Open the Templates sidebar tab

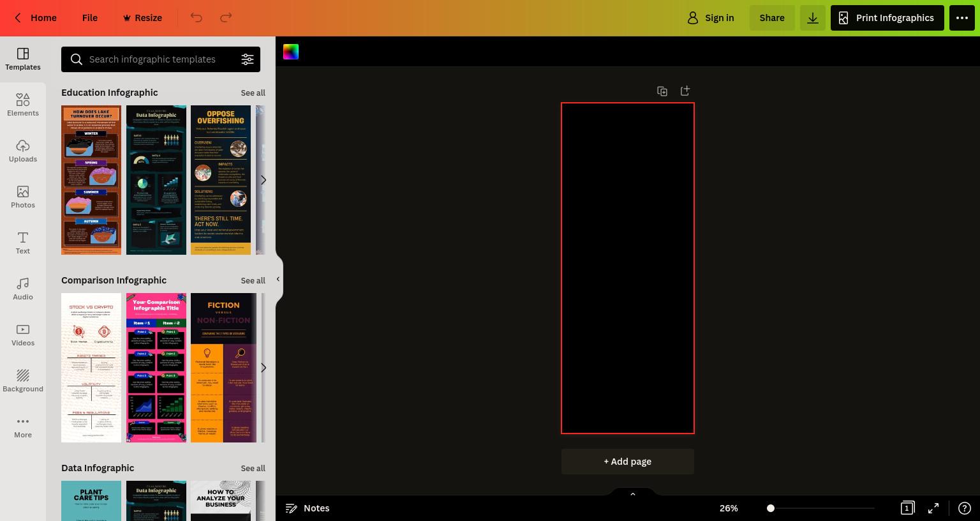23,59
